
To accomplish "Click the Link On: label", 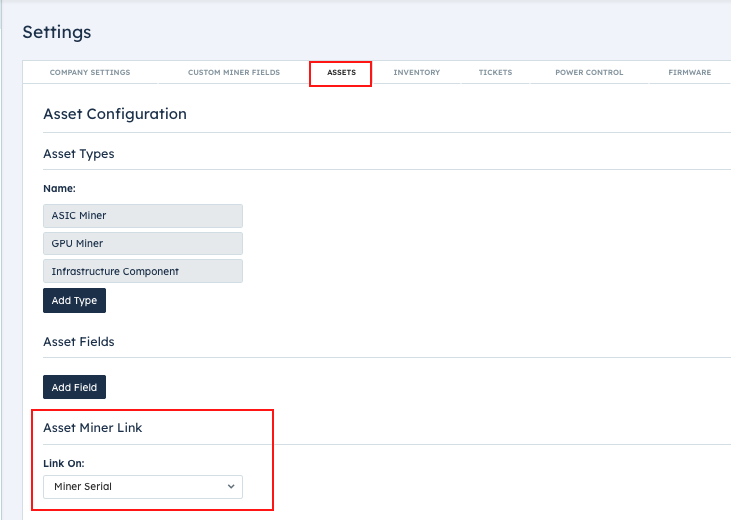I will [64, 464].
